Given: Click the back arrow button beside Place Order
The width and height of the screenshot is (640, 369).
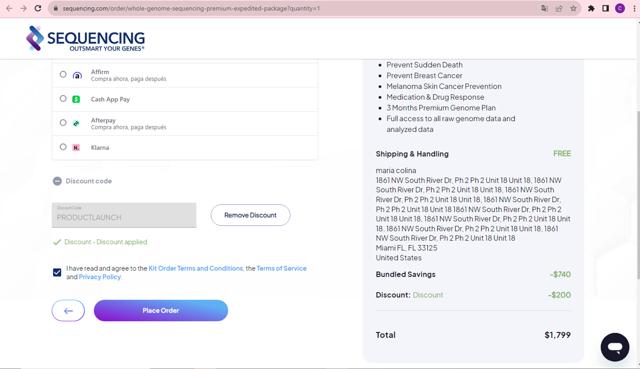Looking at the screenshot, I should 68,311.
